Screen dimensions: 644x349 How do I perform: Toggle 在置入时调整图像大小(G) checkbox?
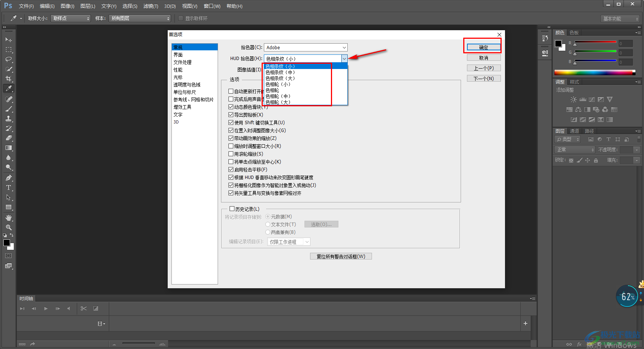pos(231,131)
